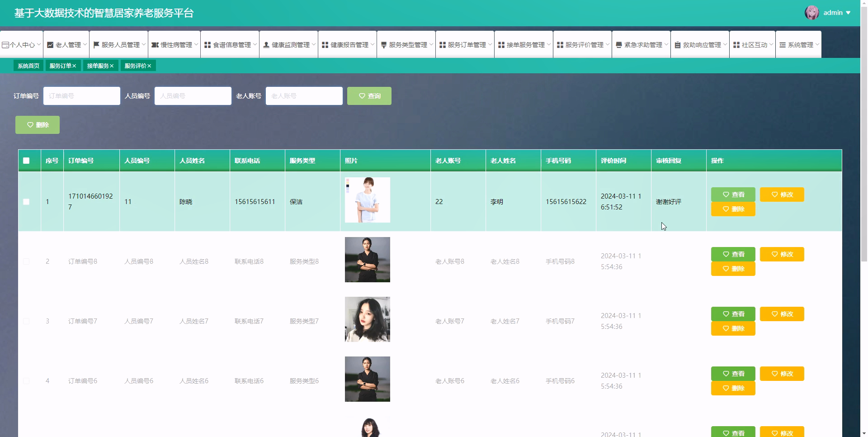Focus the 订单编号 search field
The image size is (868, 437).
(x=82, y=96)
